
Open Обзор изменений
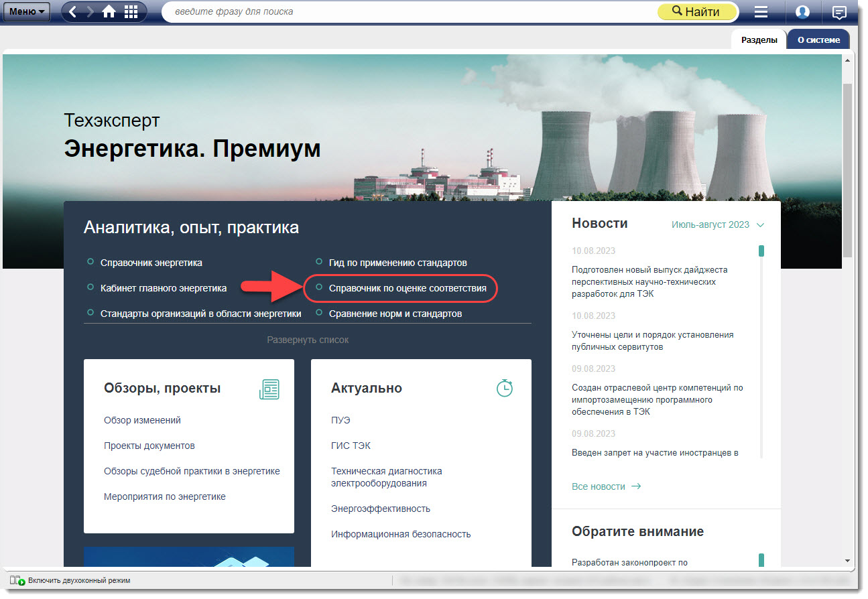point(142,420)
